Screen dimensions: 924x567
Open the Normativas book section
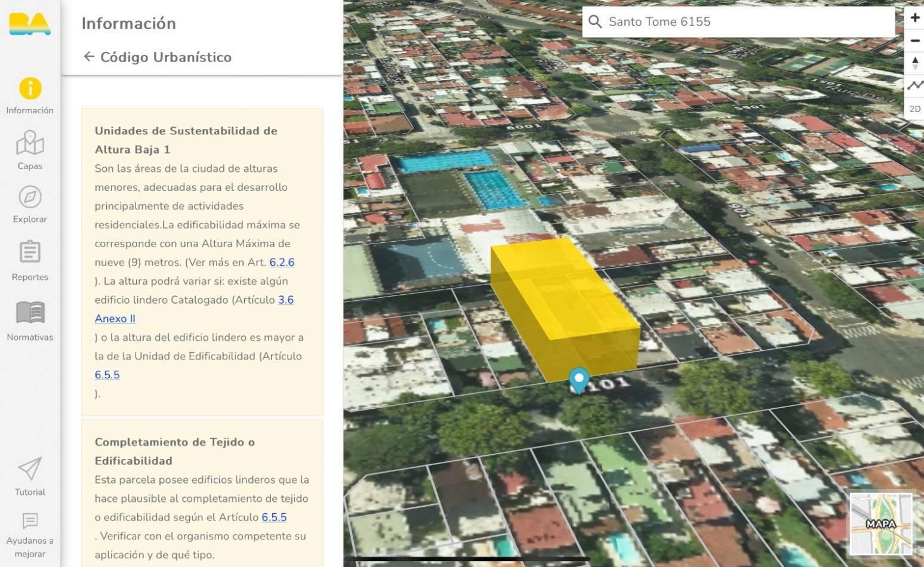click(x=30, y=321)
